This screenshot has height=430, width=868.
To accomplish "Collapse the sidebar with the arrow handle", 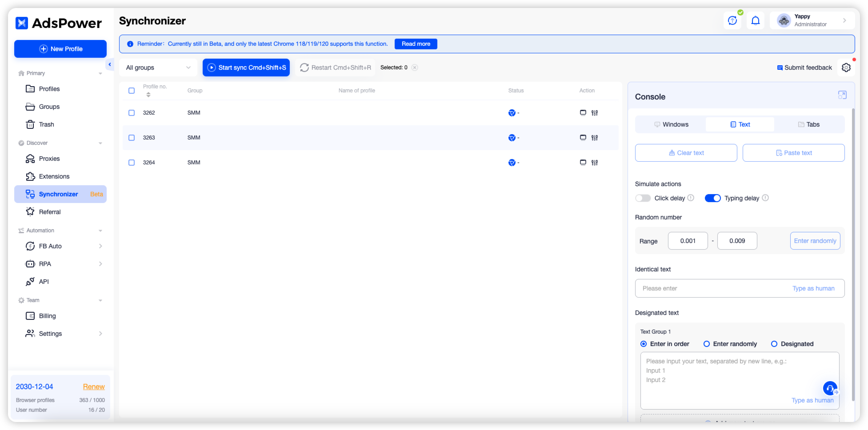I will coord(110,65).
